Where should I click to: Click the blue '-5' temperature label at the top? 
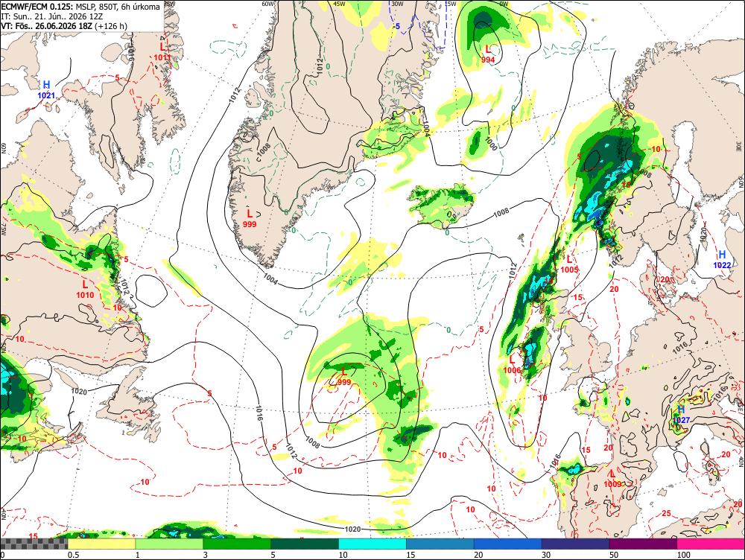(398, 27)
